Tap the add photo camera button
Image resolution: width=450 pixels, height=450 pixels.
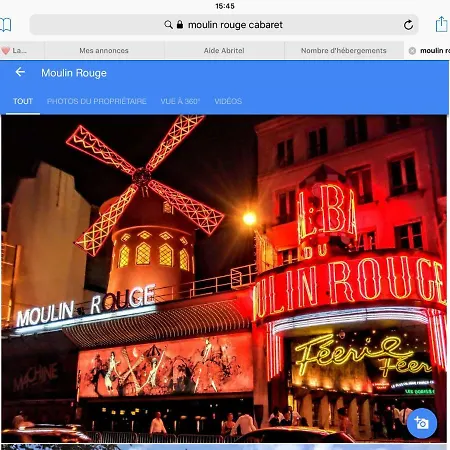point(422,423)
